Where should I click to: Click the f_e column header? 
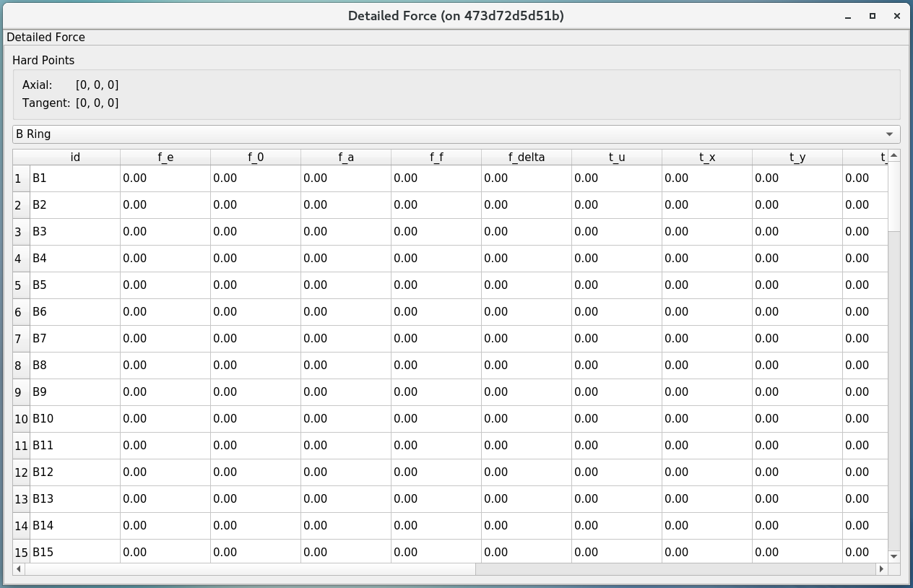click(x=165, y=157)
